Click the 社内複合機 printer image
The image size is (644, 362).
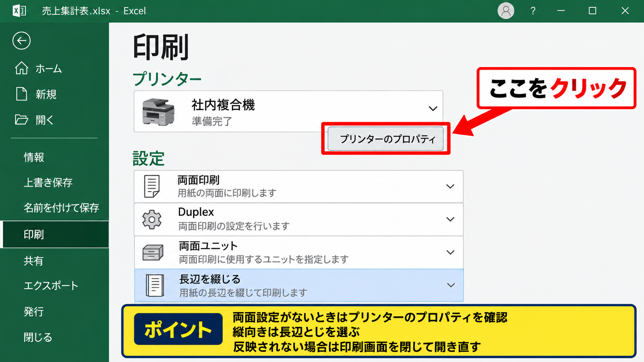point(158,112)
